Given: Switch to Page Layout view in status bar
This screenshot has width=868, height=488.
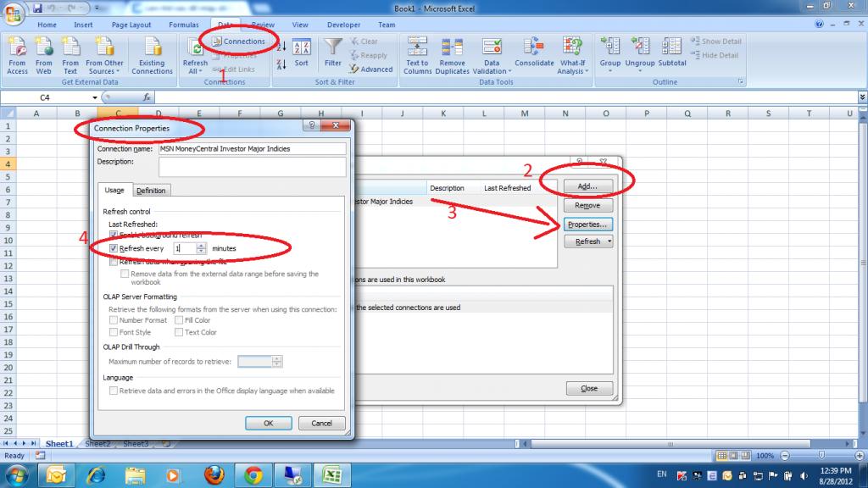Looking at the screenshot, I should click(x=733, y=455).
